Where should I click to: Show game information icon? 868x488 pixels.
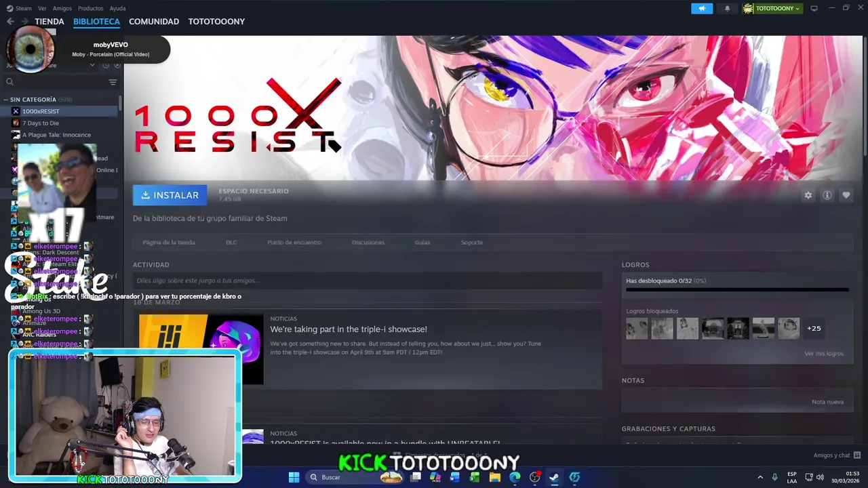827,195
